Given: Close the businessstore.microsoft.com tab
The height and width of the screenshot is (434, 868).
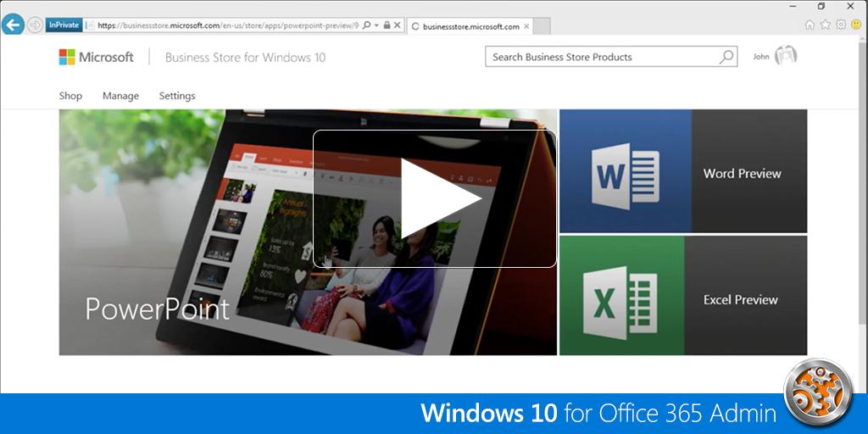Looking at the screenshot, I should (526, 26).
